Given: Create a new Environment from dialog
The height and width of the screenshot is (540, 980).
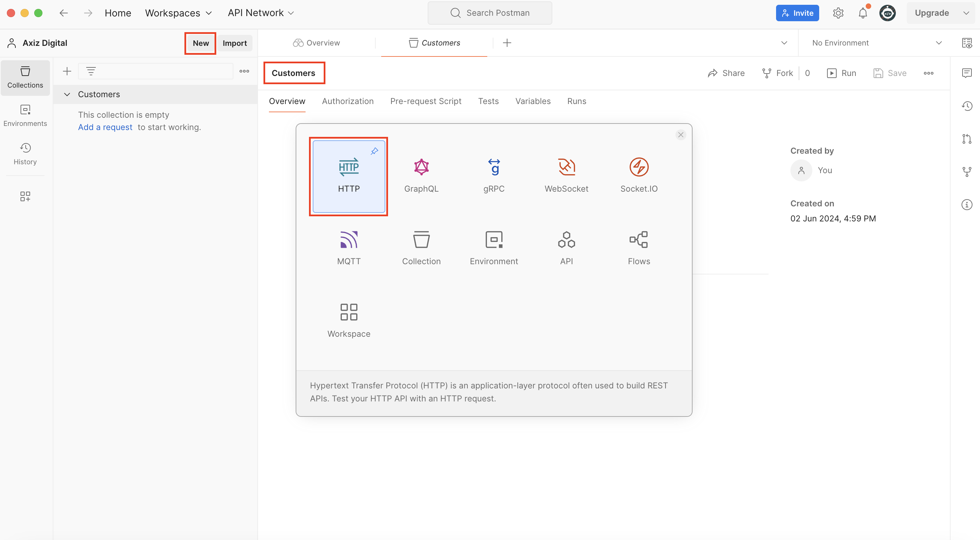Looking at the screenshot, I should click(494, 248).
